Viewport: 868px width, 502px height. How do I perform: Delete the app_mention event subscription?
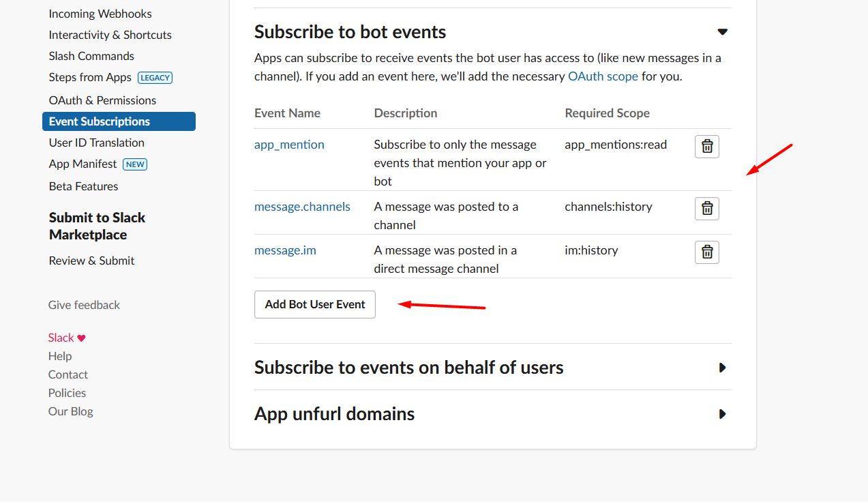pyautogui.click(x=706, y=147)
